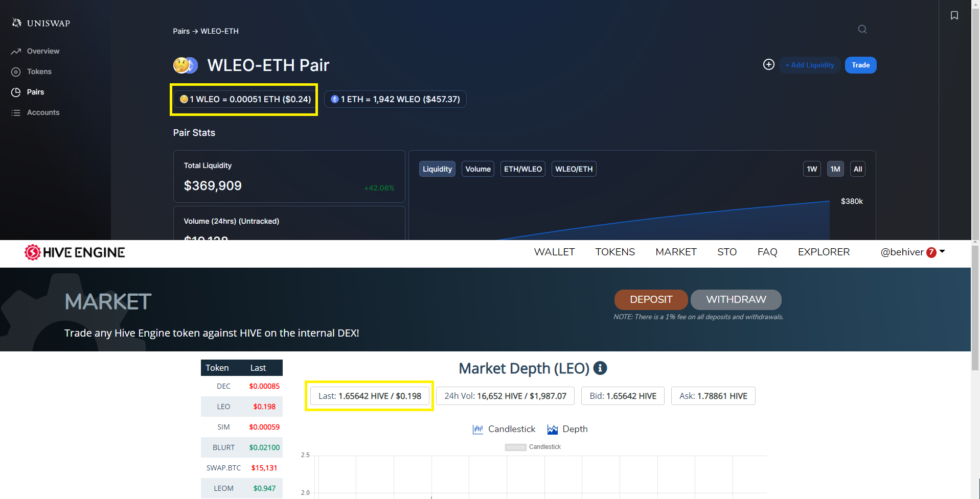Viewport: 980px width, 499px height.
Task: Click the Accounts list icon in sidebar
Action: pos(16,112)
